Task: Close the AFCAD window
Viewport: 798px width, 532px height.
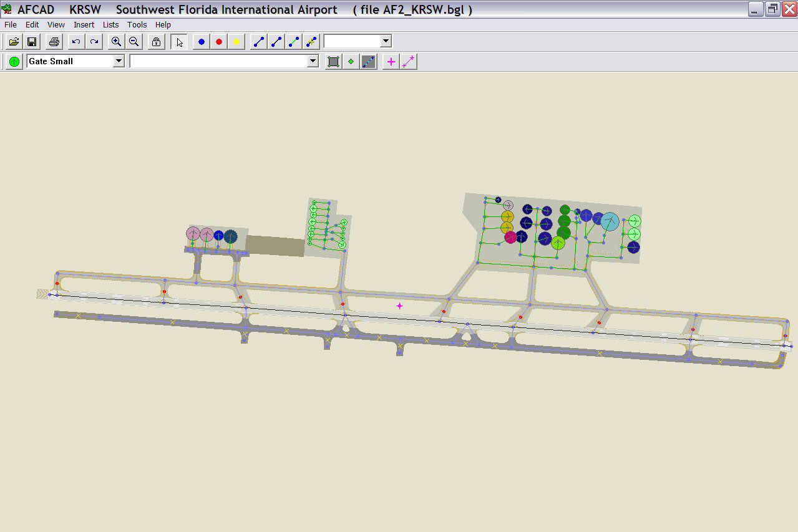Action: coord(789,9)
